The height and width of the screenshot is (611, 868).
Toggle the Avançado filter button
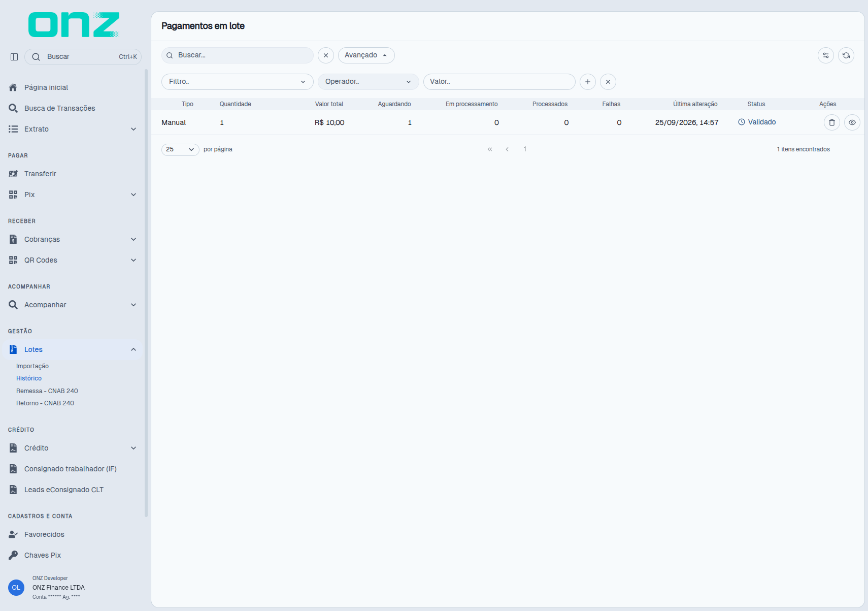point(366,55)
